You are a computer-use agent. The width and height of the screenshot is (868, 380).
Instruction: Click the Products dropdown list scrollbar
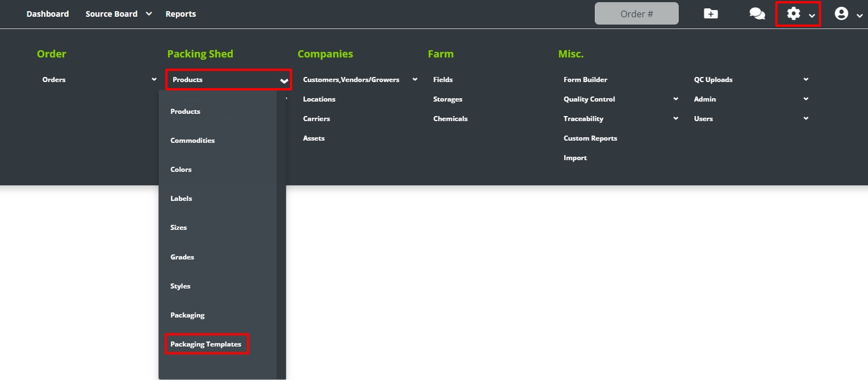(281, 234)
